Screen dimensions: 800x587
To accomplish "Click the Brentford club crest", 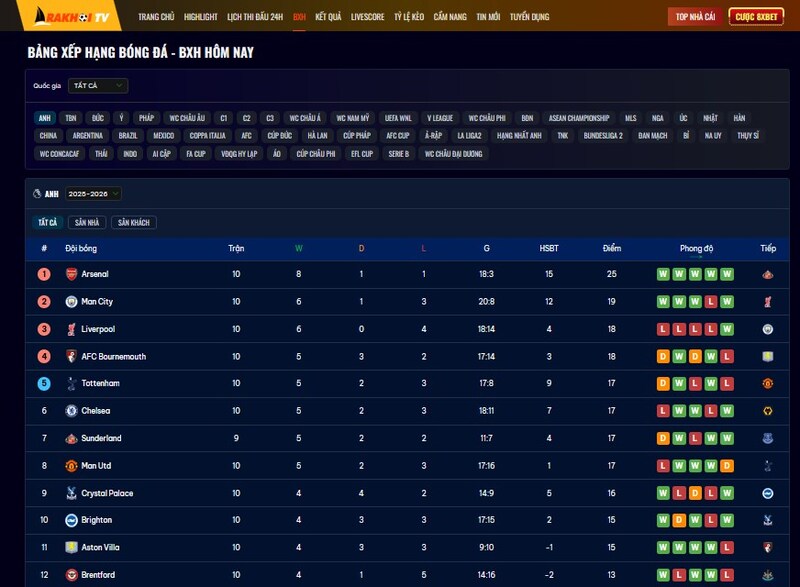I will (71, 575).
